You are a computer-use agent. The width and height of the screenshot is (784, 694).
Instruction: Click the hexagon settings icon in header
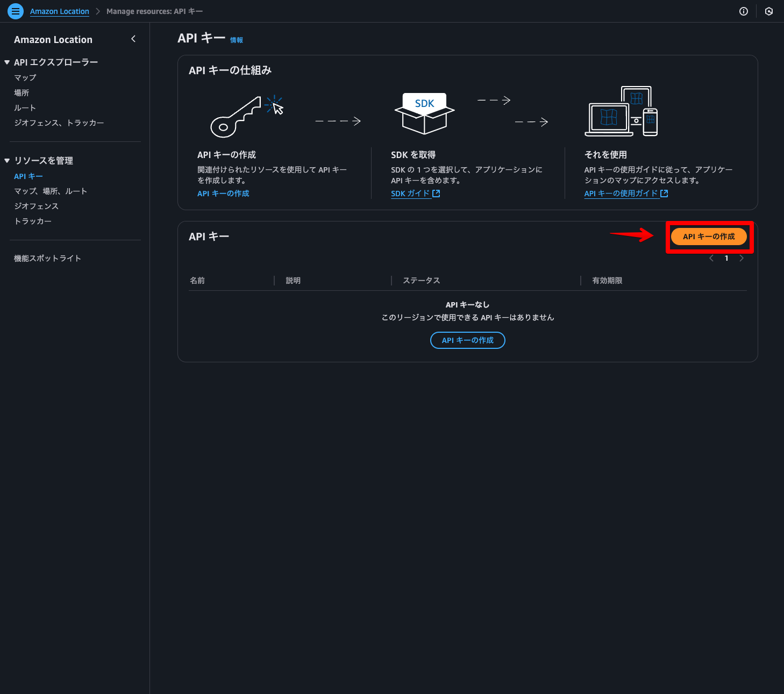[x=769, y=11]
